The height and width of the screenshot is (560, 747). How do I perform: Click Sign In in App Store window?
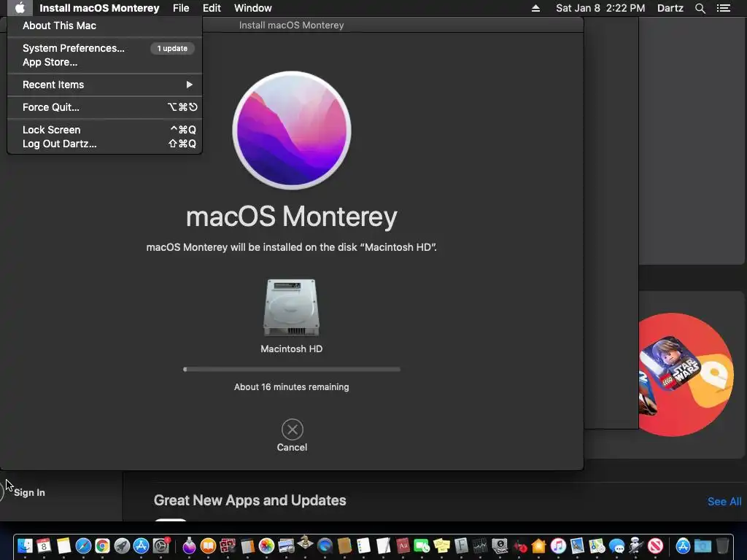pyautogui.click(x=29, y=492)
